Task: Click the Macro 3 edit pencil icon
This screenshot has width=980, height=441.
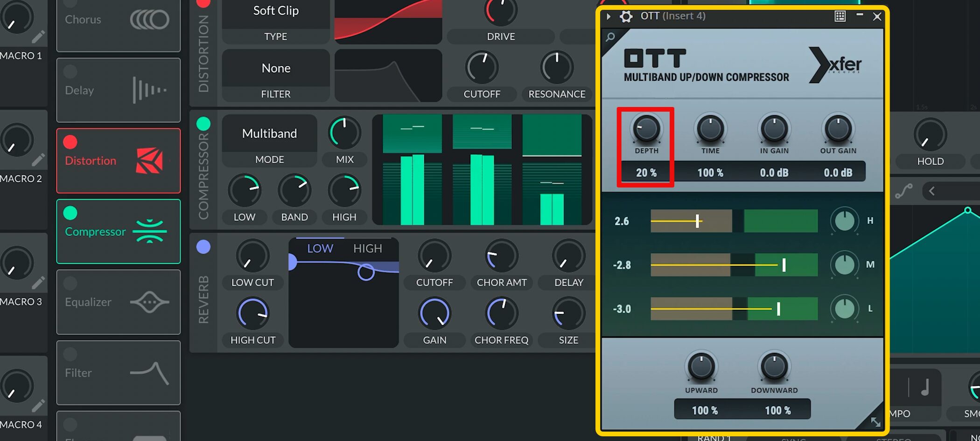Action: pos(38,283)
